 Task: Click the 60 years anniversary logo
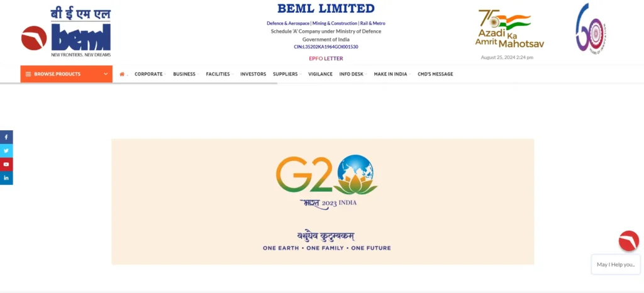591,28
